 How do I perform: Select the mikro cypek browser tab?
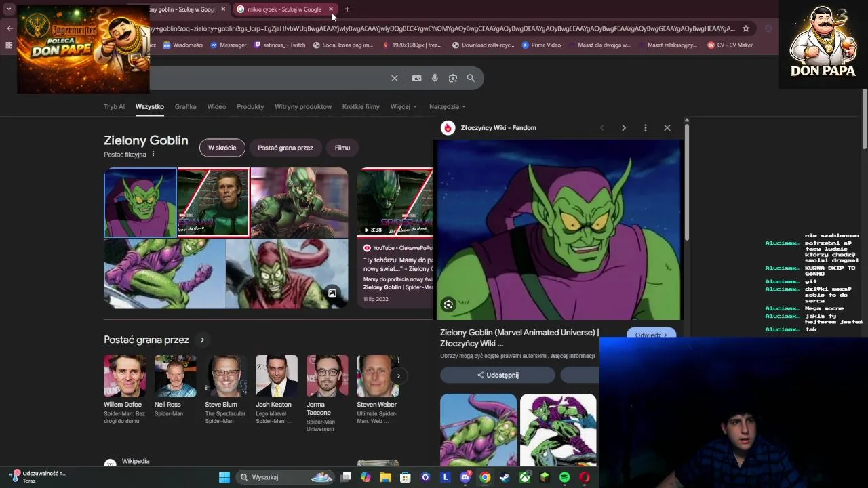[x=284, y=9]
